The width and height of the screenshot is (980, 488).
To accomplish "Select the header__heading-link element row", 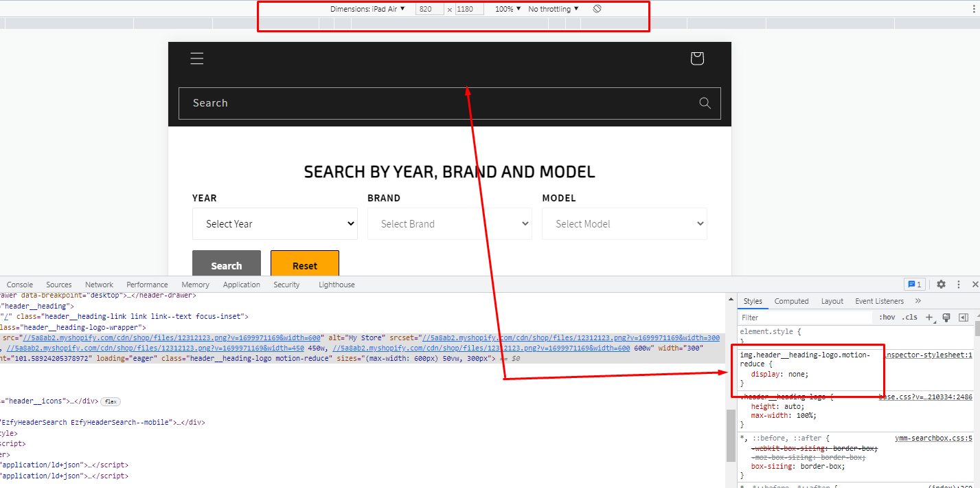I will [124, 317].
